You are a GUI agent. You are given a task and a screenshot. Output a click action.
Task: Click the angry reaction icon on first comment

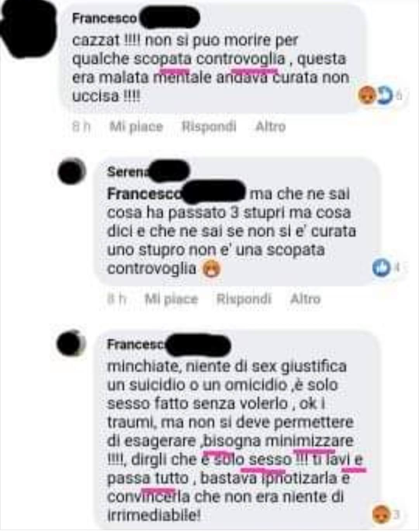pyautogui.click(x=367, y=95)
